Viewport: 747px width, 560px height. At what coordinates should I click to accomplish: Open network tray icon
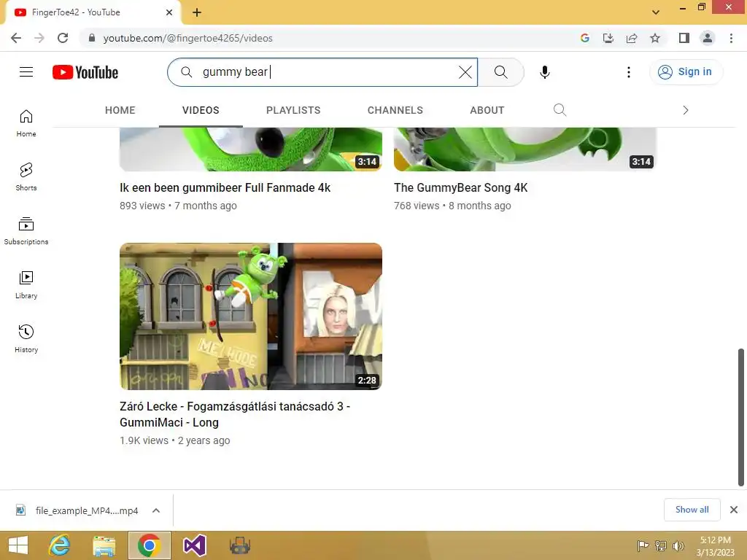[x=661, y=545]
